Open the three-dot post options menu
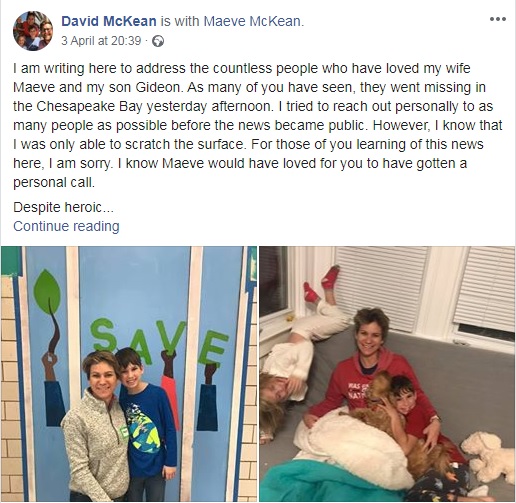The width and height of the screenshot is (516, 503). click(498, 19)
